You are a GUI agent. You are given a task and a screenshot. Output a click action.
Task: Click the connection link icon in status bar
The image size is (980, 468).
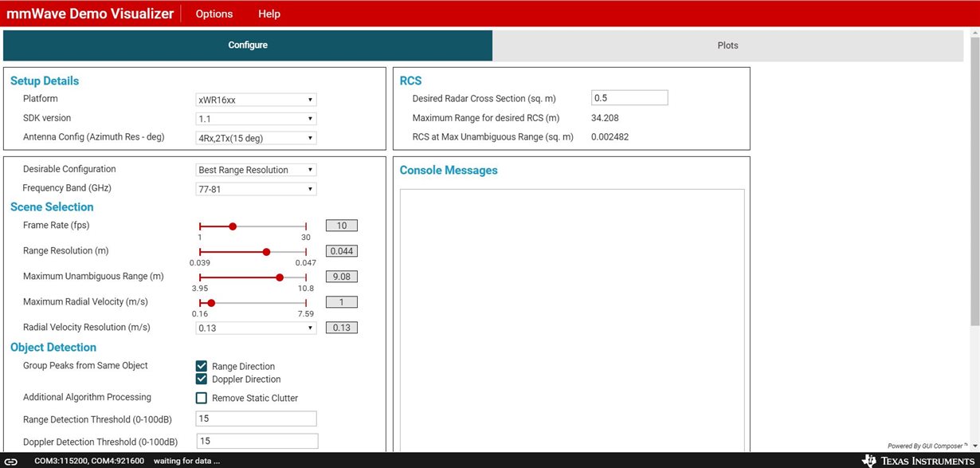click(11, 461)
